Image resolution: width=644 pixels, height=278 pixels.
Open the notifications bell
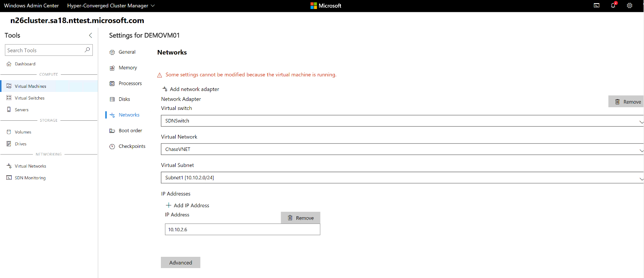coord(613,5)
